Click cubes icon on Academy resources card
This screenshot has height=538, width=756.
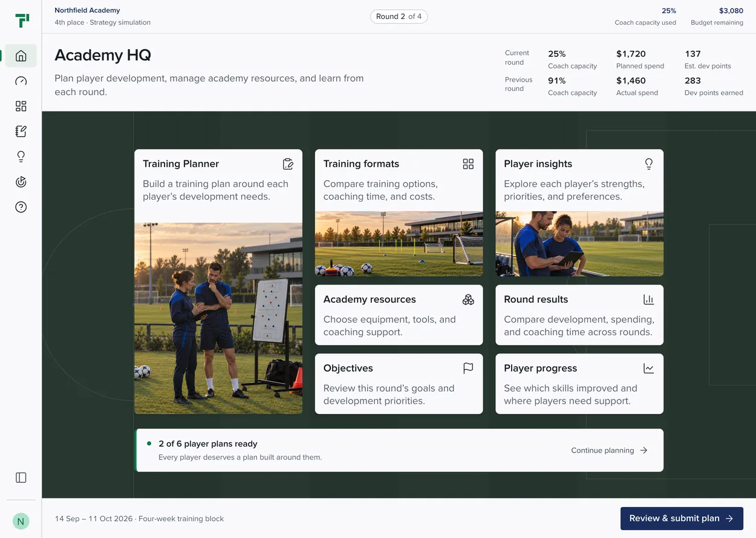point(468,300)
